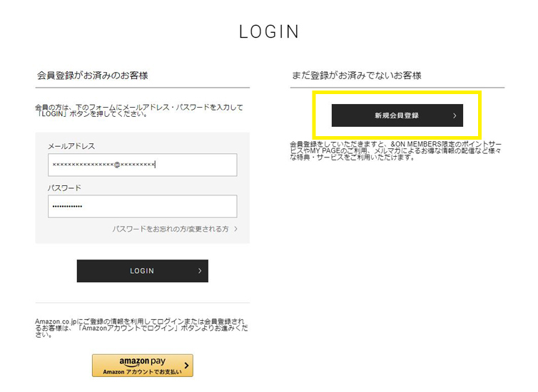Image resolution: width=538 pixels, height=392 pixels.
Task: Click arrow icon on 新規会員登録 button
Action: tap(455, 115)
